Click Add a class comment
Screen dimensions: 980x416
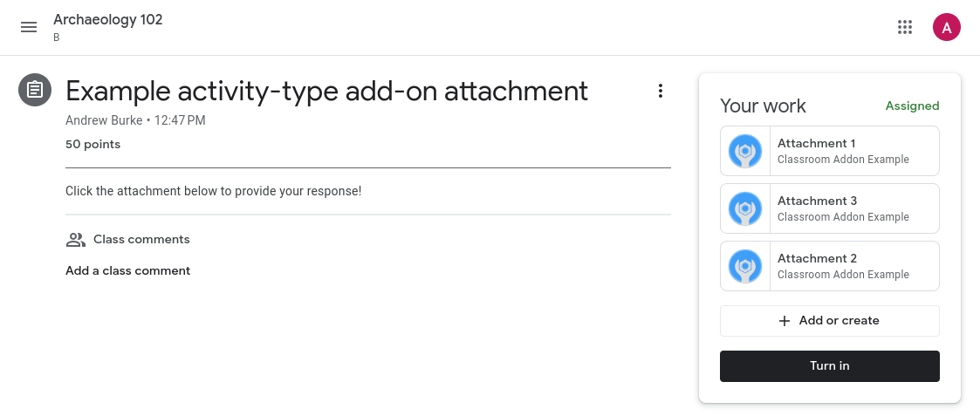[127, 270]
